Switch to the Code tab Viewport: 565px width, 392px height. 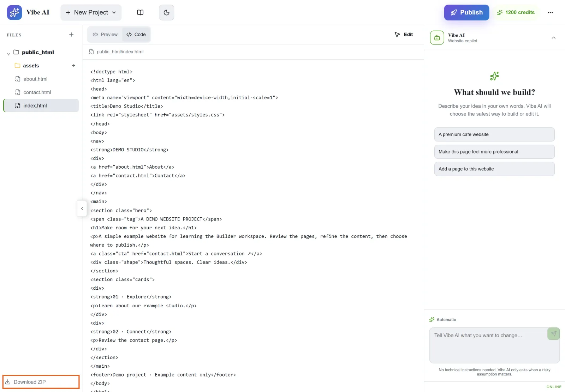click(x=136, y=35)
